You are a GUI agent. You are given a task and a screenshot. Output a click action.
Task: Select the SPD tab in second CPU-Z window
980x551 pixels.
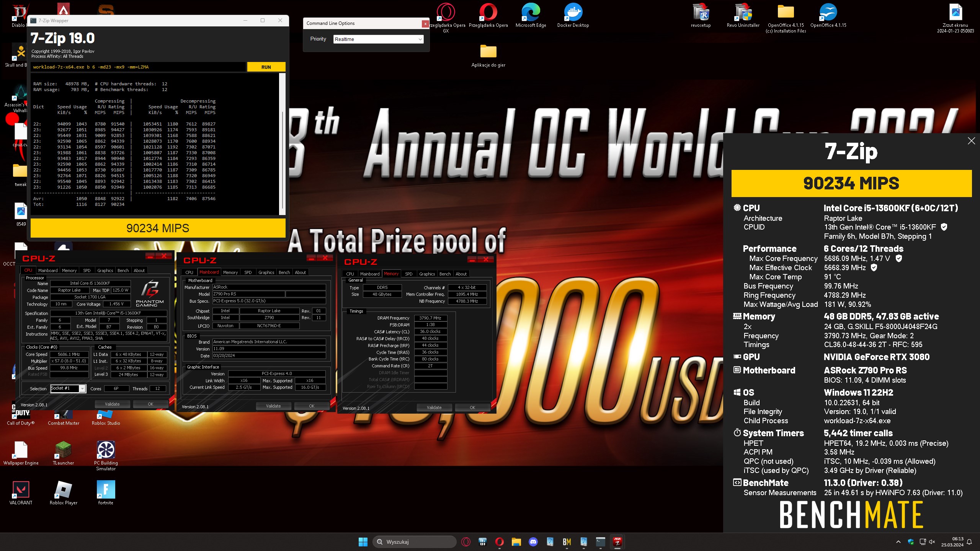tap(248, 272)
